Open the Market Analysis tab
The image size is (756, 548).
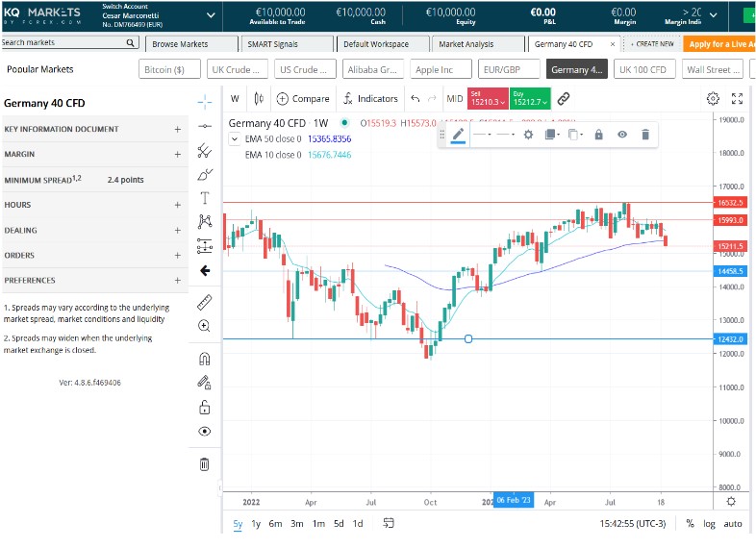click(478, 44)
